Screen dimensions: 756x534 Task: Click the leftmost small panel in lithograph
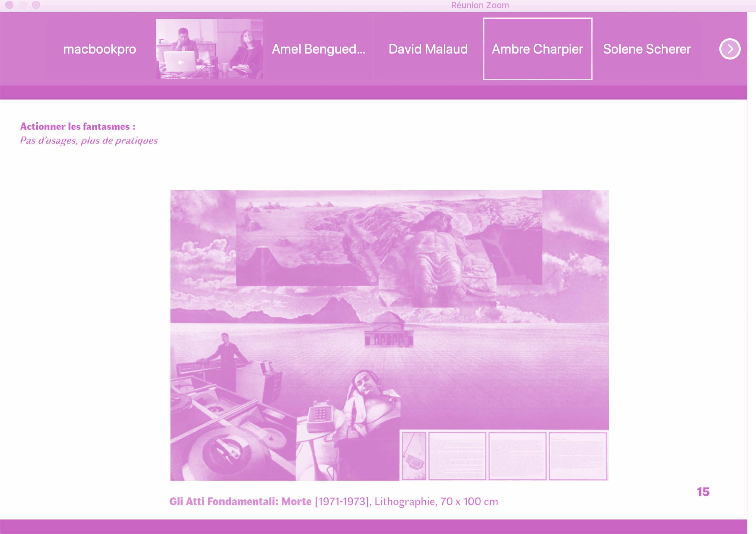(414, 456)
